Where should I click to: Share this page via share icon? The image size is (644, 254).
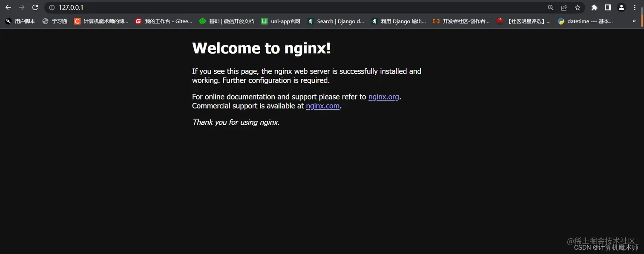coord(564,8)
